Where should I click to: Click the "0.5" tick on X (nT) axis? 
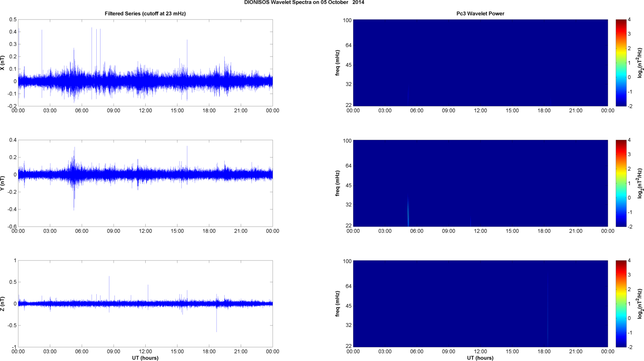click(13, 20)
